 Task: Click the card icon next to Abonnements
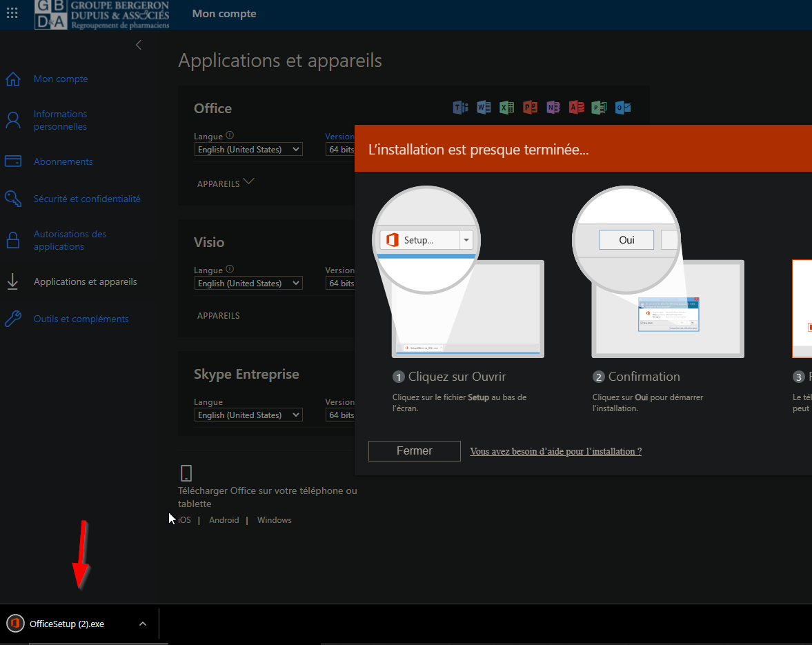click(13, 161)
